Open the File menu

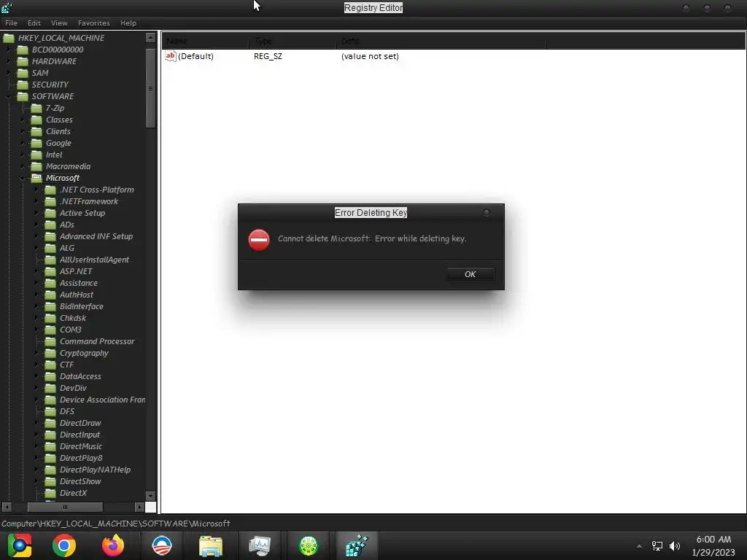point(11,23)
